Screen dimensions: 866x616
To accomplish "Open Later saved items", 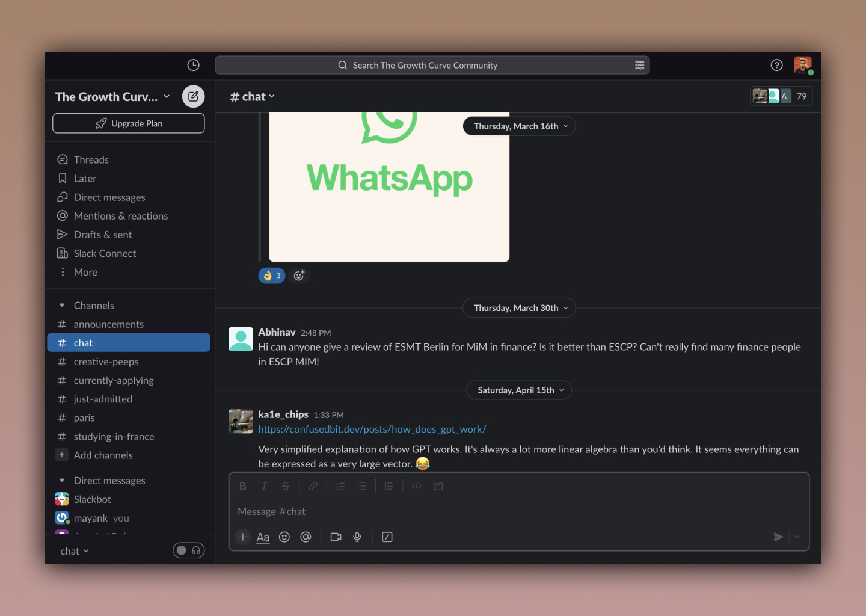I will [x=129, y=179].
